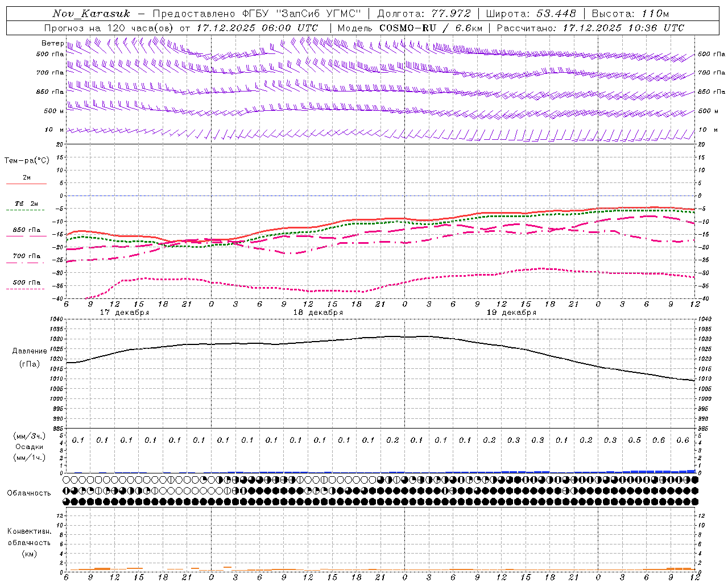Select the elevation text Высота: 110м
Screen dimensions: 728x582
pyautogui.click(x=631, y=14)
